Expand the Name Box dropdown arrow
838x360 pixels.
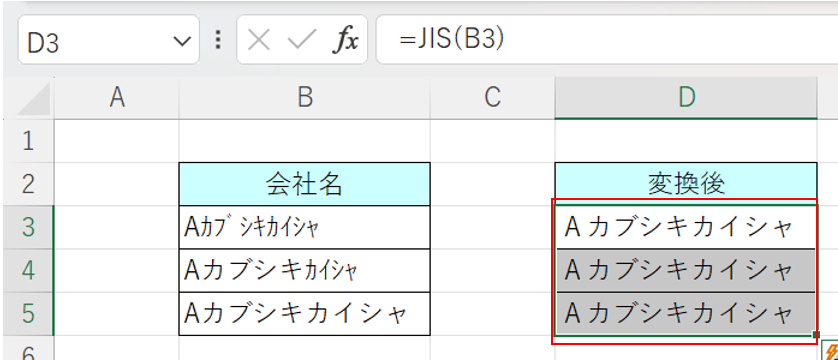tap(182, 41)
